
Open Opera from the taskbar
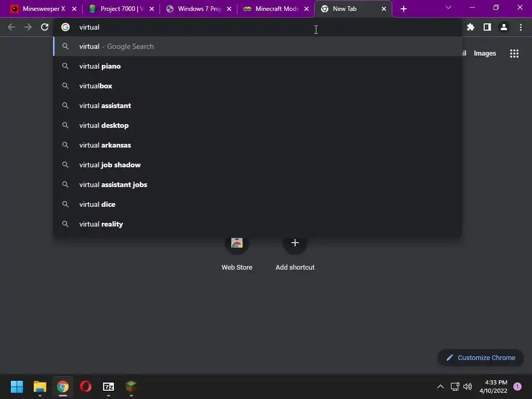[x=86, y=387]
